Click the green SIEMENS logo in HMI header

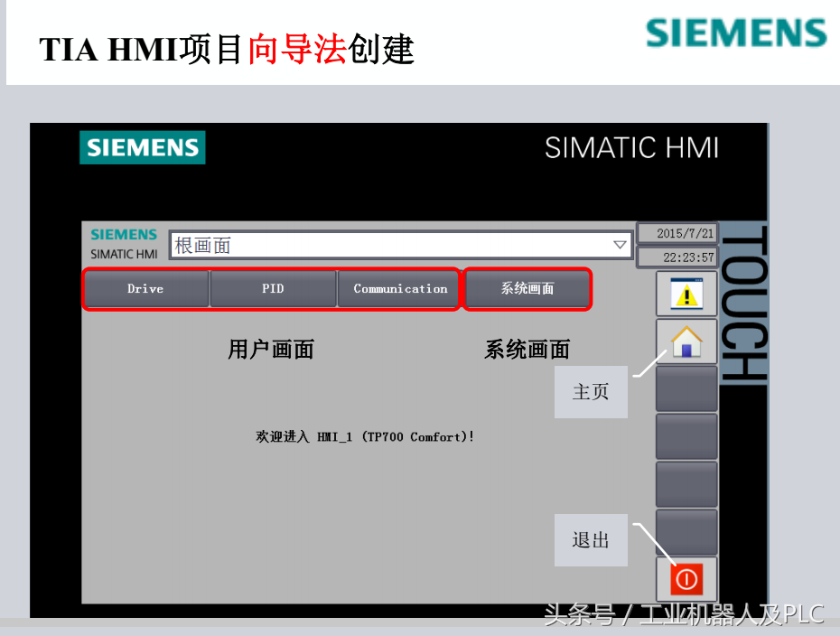tap(143, 147)
